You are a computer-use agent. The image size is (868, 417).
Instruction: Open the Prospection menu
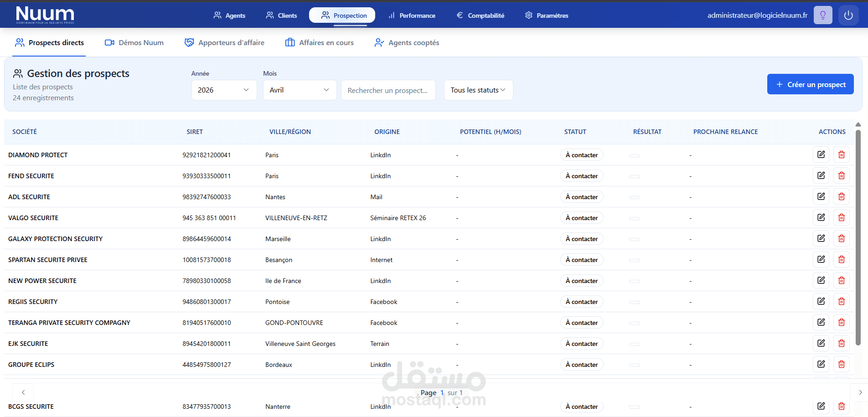pos(342,15)
